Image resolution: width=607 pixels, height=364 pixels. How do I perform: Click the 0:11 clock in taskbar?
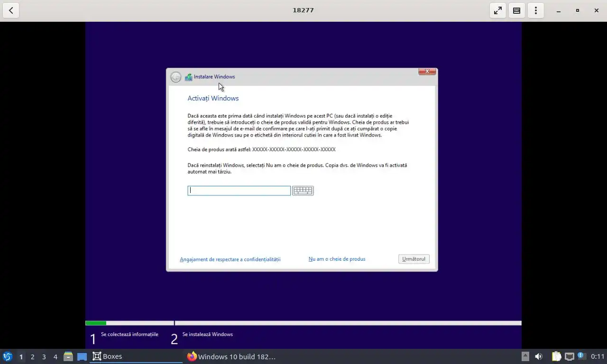(598, 356)
